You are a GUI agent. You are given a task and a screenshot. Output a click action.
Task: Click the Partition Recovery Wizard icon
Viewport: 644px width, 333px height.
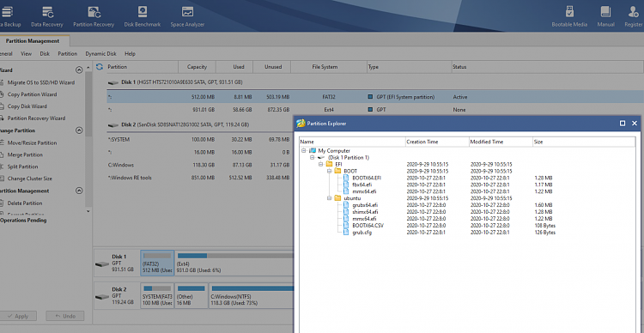[2, 118]
